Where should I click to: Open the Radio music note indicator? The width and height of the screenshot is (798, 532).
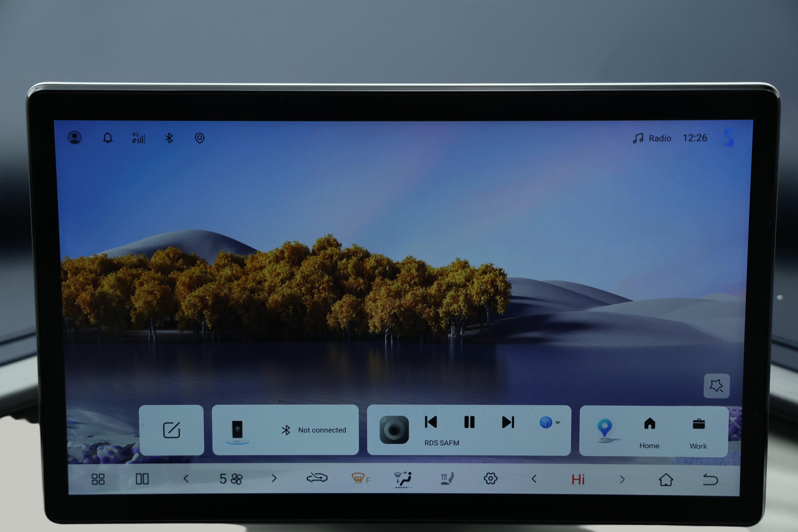[652, 138]
